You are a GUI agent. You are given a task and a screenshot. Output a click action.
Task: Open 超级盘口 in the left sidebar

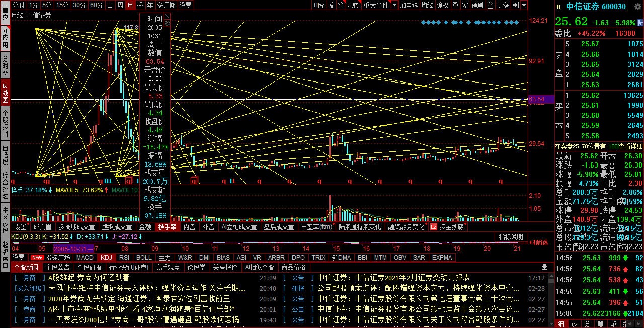pyautogui.click(x=5, y=255)
